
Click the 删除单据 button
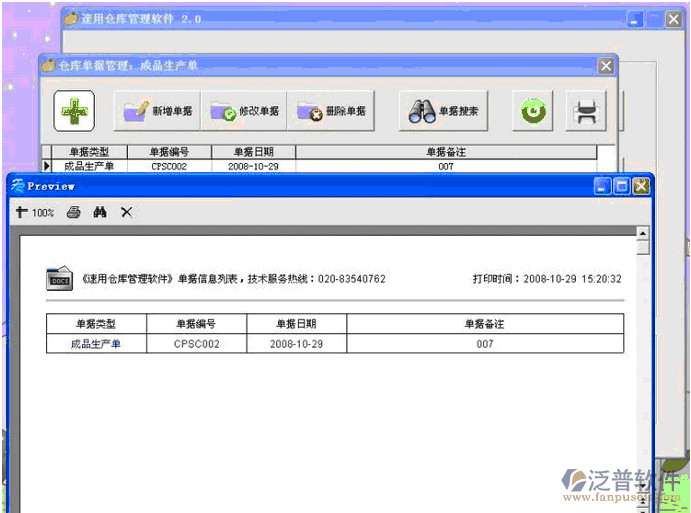(x=331, y=111)
